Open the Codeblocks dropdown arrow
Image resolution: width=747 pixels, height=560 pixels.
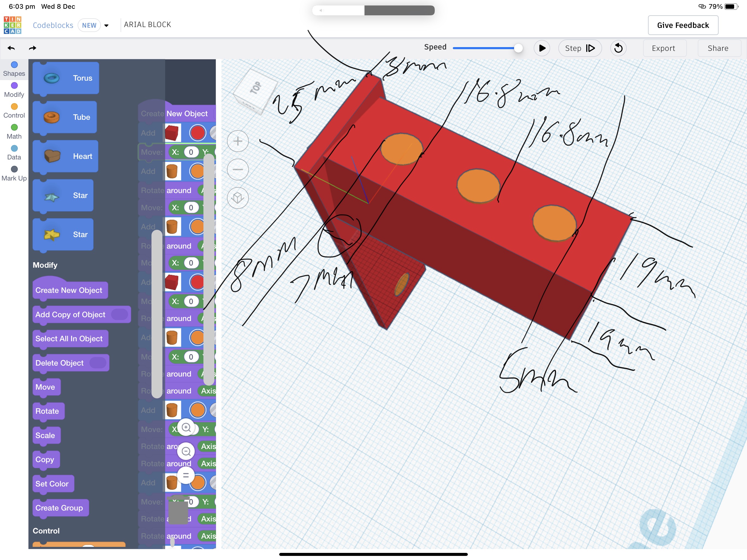tap(106, 26)
